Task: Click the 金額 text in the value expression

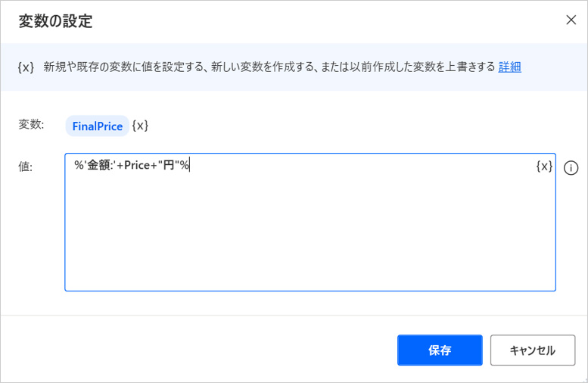Action: 99,166
